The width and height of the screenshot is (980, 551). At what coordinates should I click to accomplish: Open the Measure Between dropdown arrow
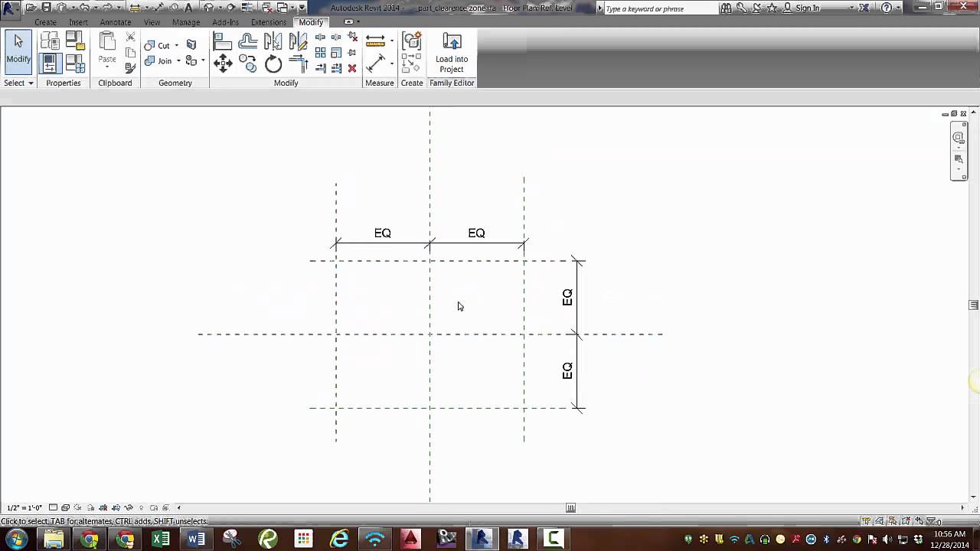click(391, 41)
